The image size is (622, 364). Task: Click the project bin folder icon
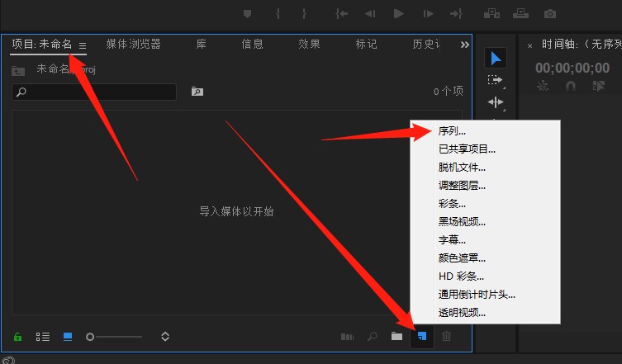(18, 71)
